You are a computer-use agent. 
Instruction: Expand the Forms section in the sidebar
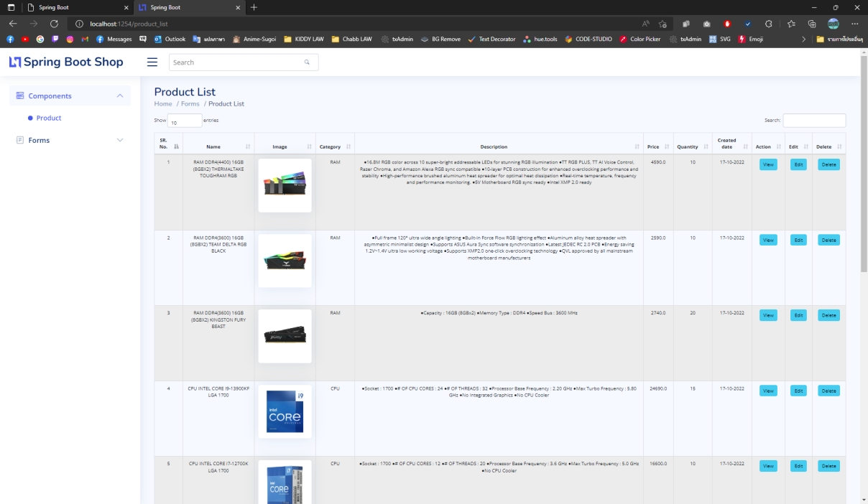[119, 140]
